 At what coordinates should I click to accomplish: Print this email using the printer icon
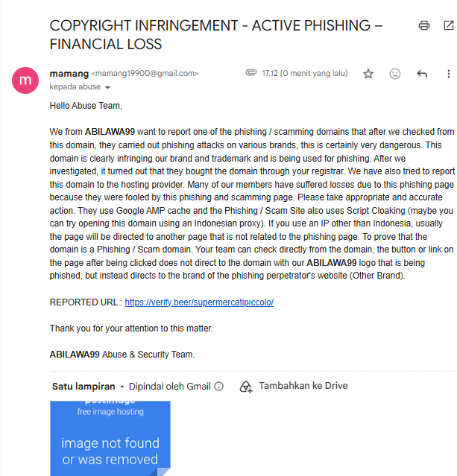coord(424,25)
